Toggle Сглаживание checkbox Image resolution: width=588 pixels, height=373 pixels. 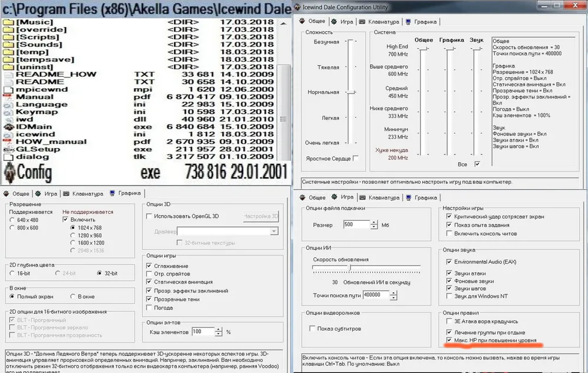[x=149, y=266]
